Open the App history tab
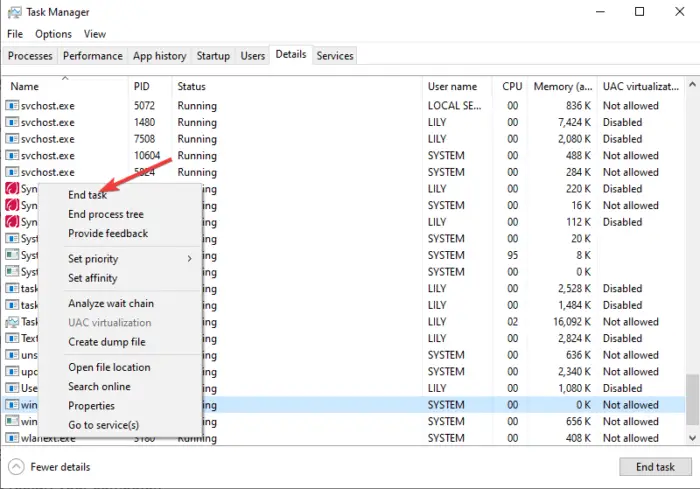Image resolution: width=700 pixels, height=489 pixels. click(159, 56)
